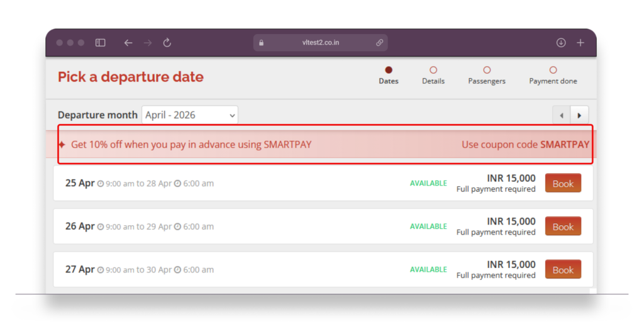Copy the page link via the chain icon
The height and width of the screenshot is (324, 644).
point(379,43)
